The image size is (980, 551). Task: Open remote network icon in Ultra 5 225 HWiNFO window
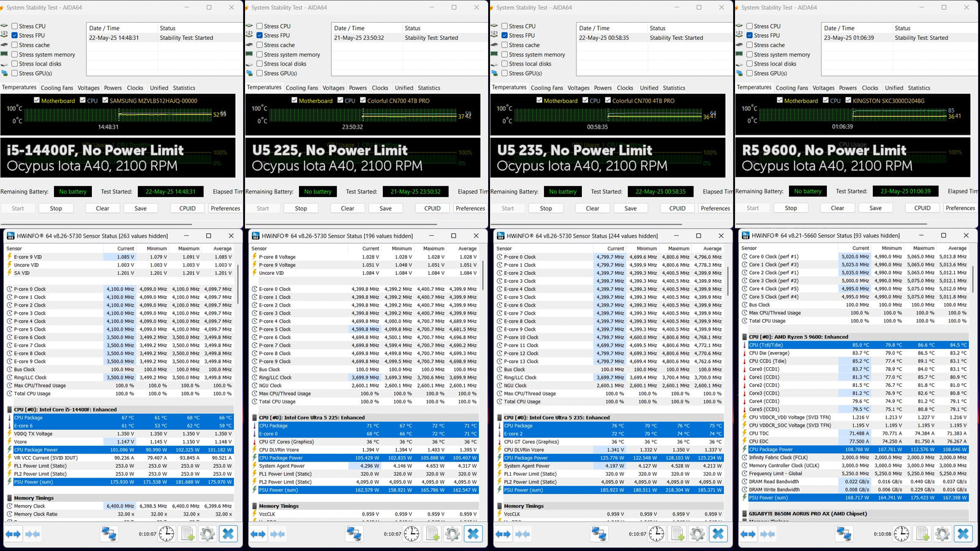click(x=354, y=534)
